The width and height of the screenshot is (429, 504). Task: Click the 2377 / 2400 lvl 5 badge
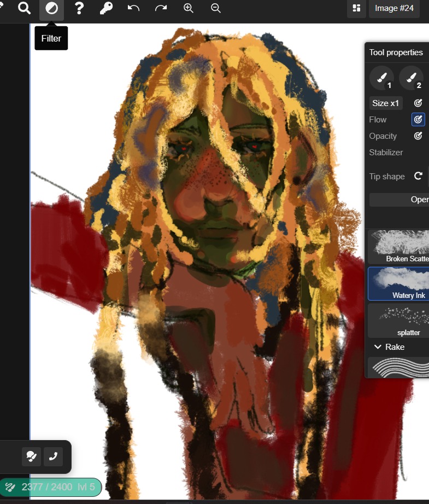pyautogui.click(x=50, y=487)
